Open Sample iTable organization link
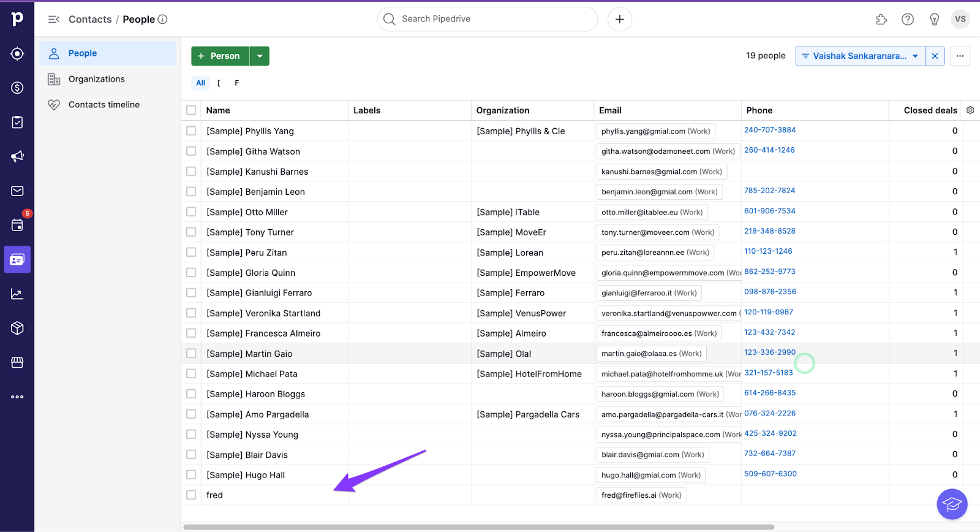Screen dimensions: 980x532 click(x=508, y=212)
